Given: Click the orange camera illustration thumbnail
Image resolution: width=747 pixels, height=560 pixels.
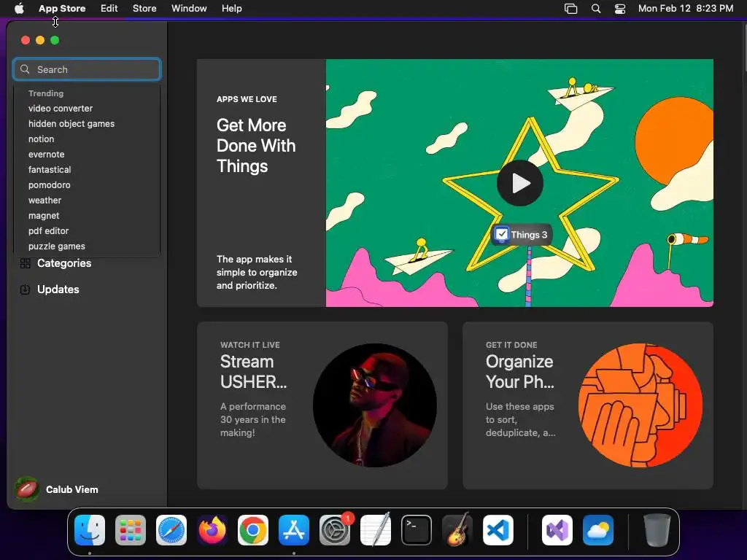Looking at the screenshot, I should 640,405.
